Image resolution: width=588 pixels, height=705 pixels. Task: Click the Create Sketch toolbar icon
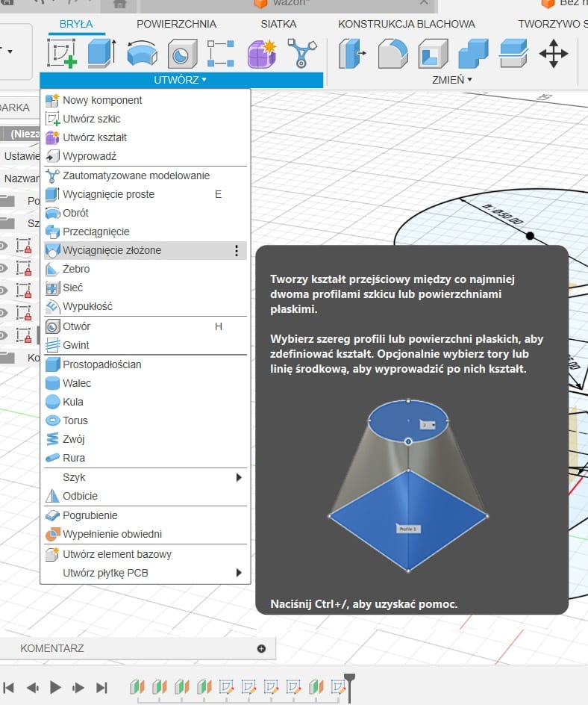(62, 54)
